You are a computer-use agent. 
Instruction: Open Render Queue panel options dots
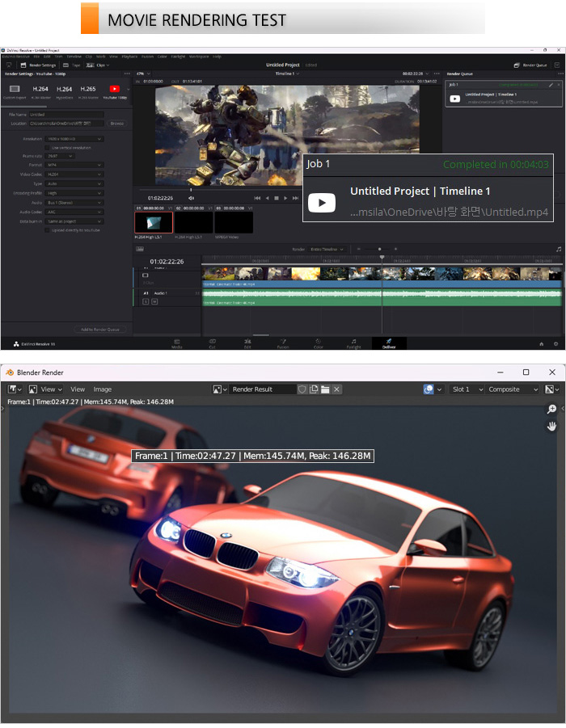560,74
